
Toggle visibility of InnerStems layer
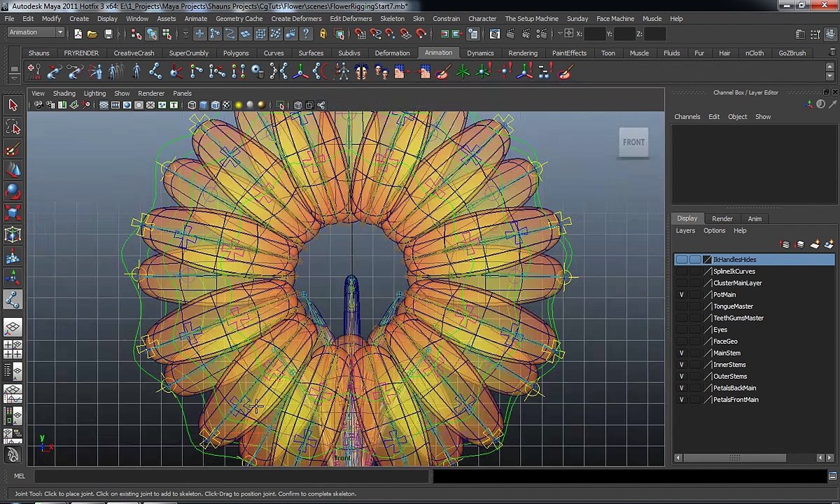click(x=681, y=365)
